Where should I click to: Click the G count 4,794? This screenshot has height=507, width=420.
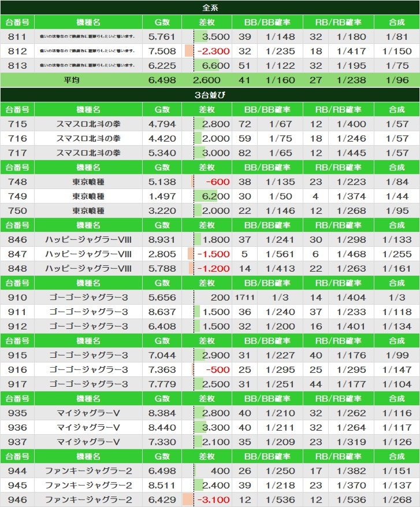click(162, 124)
